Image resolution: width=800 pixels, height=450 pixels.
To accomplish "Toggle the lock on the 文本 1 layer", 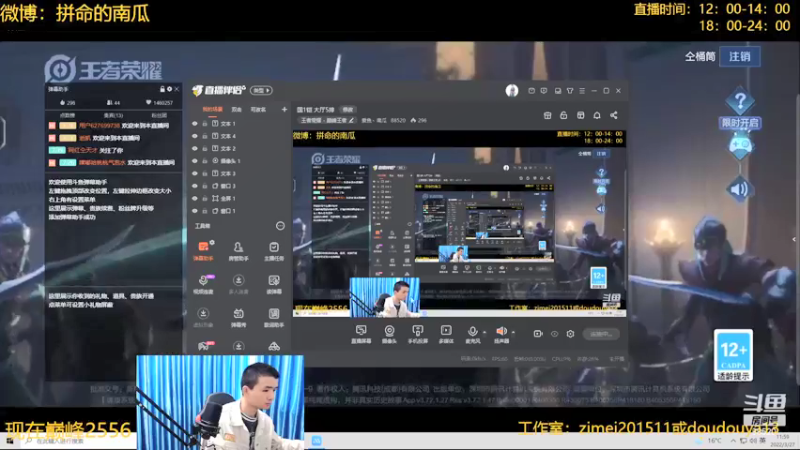I will click(x=205, y=123).
